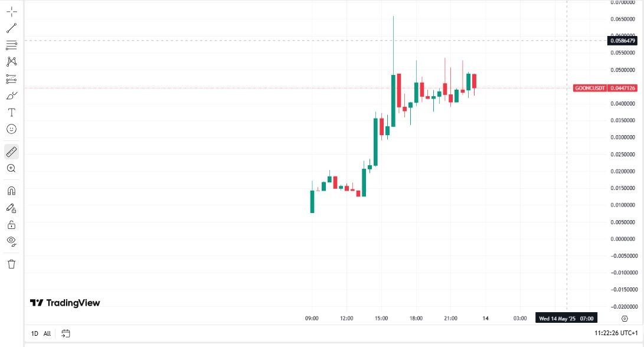Click the GOONCUSDT price label
644x347 pixels.
(604, 87)
